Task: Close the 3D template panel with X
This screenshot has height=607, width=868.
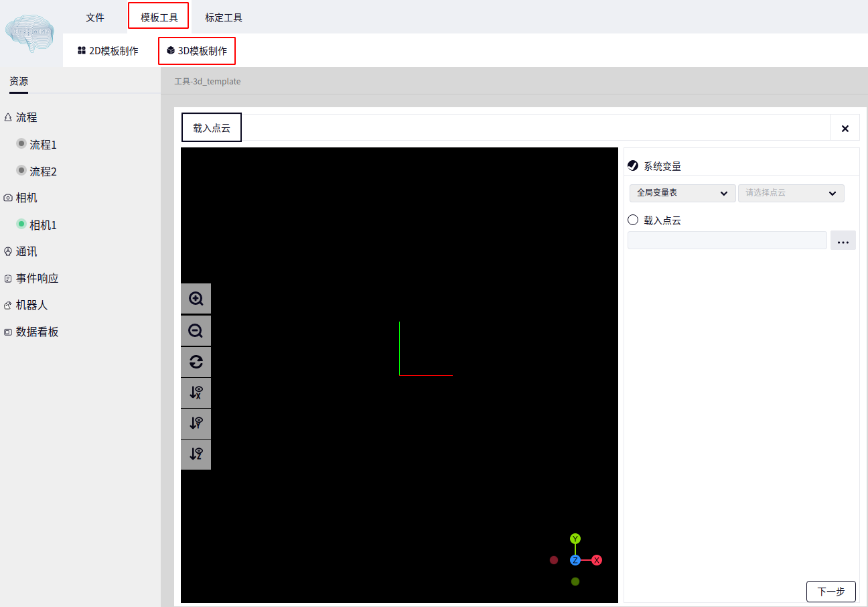Action: [x=845, y=129]
